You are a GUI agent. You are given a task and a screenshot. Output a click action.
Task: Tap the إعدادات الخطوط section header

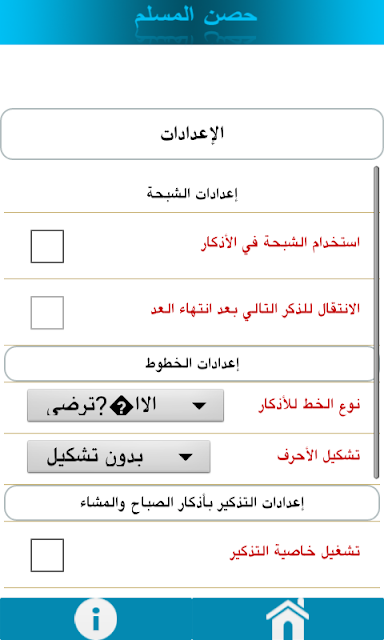tap(192, 364)
